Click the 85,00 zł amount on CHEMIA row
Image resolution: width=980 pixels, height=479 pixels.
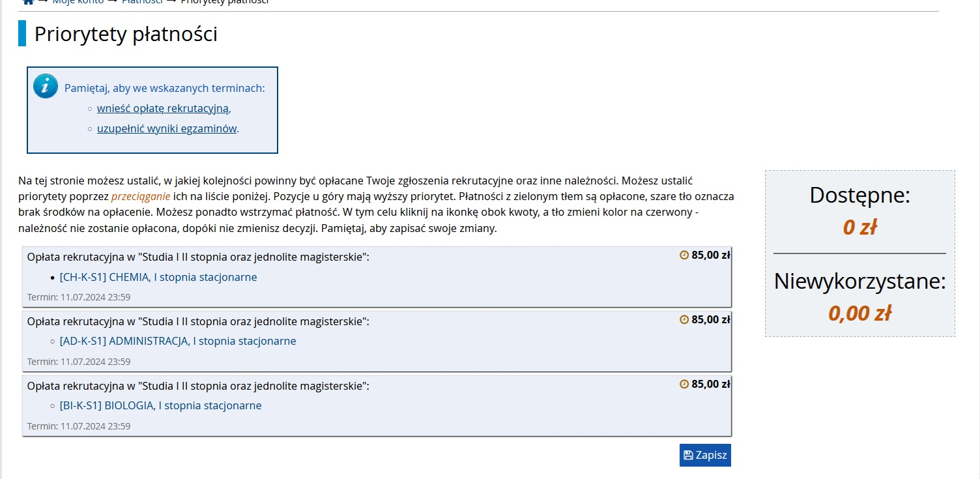click(x=711, y=255)
